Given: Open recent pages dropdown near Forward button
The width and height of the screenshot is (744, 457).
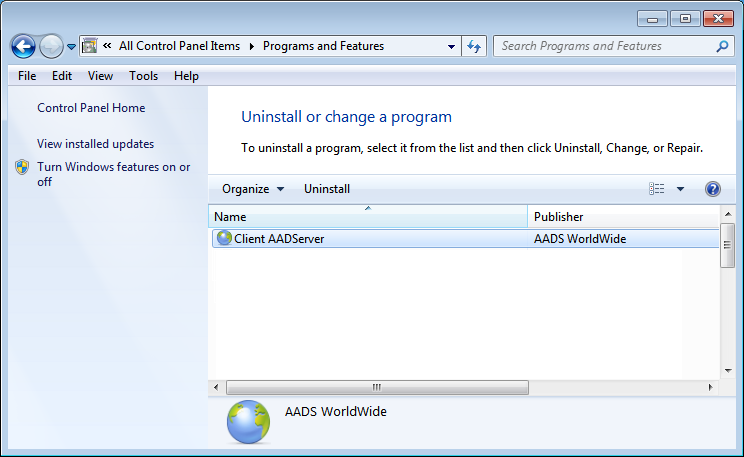Looking at the screenshot, I should point(71,47).
